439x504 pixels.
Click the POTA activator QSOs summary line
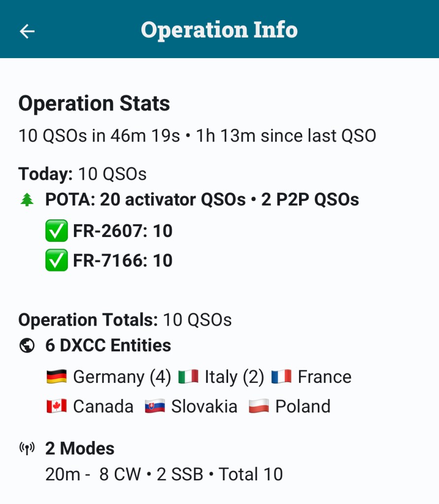point(202,200)
